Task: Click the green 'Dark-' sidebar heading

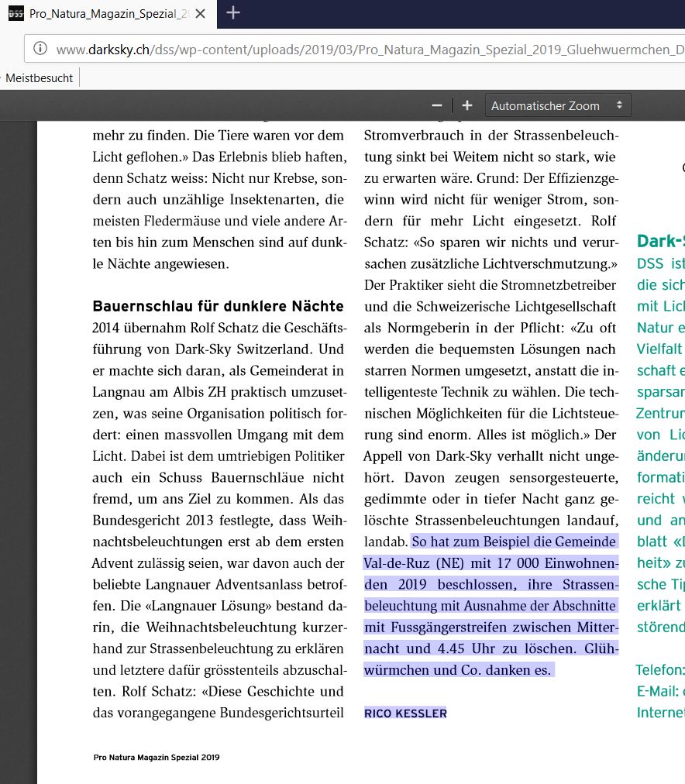Action: tap(660, 241)
